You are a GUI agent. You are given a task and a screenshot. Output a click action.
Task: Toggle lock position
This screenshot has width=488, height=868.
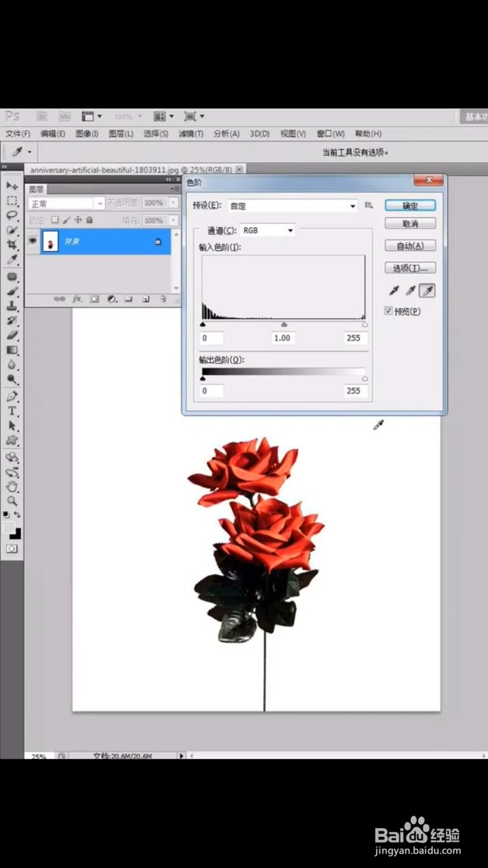[78, 220]
